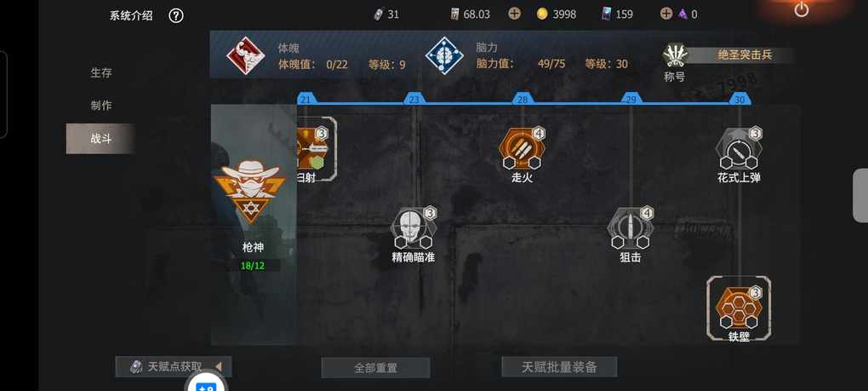The height and width of the screenshot is (391, 868).
Task: Click the 天赋批量装备 button
Action: pos(559,366)
